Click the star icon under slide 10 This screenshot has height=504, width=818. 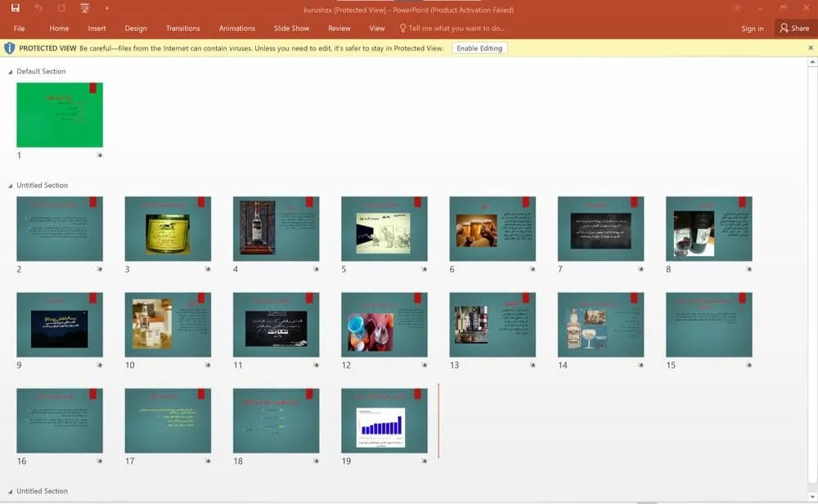point(208,365)
